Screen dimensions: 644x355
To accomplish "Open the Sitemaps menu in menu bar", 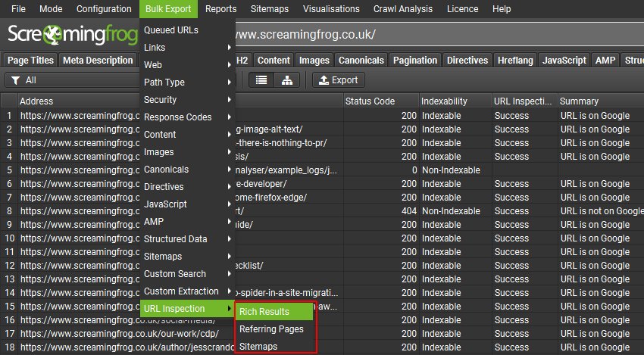I will pos(270,8).
